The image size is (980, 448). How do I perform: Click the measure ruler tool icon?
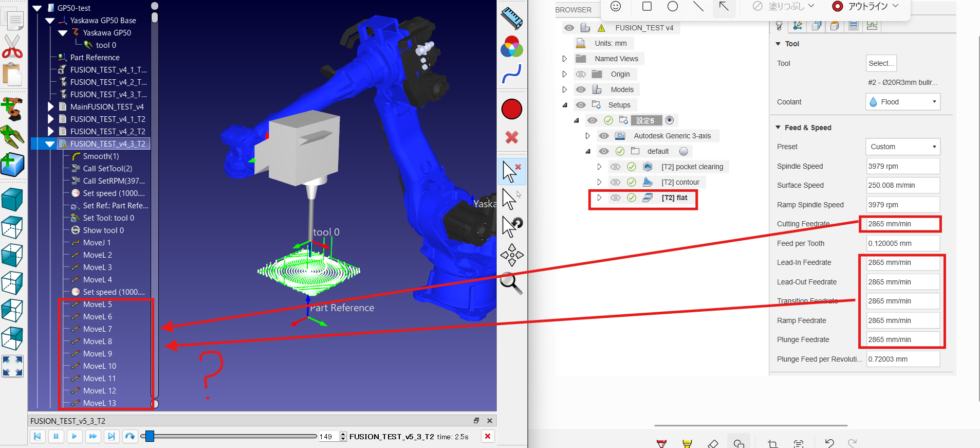512,18
